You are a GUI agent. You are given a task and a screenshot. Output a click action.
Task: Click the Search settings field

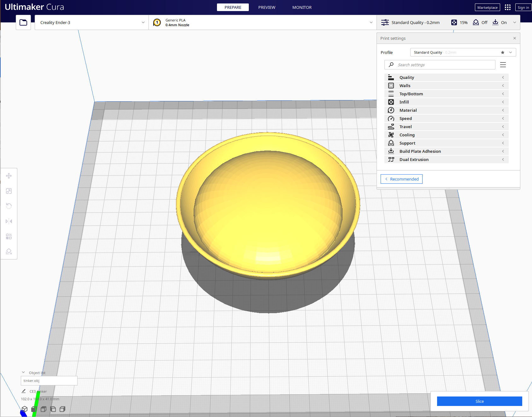[440, 65]
